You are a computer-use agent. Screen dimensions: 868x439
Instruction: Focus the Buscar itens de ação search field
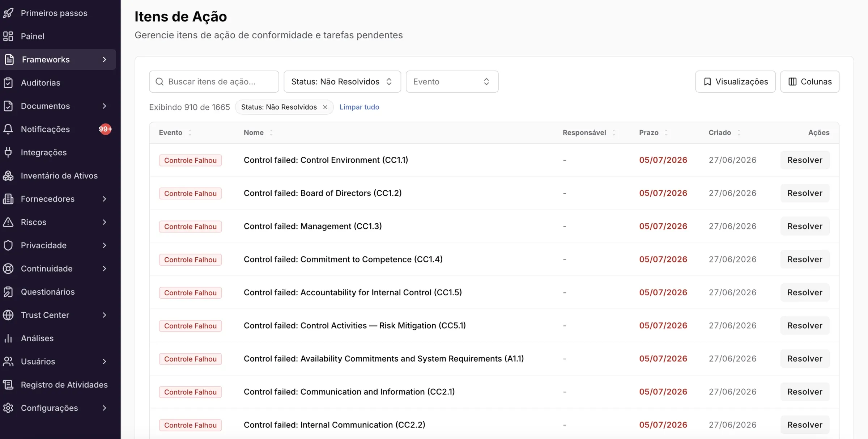pyautogui.click(x=214, y=82)
